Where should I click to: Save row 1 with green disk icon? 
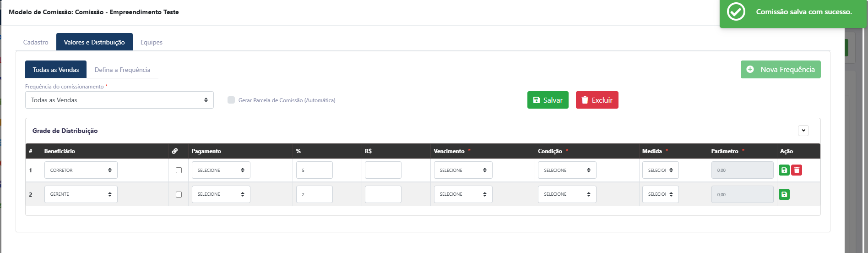784,170
